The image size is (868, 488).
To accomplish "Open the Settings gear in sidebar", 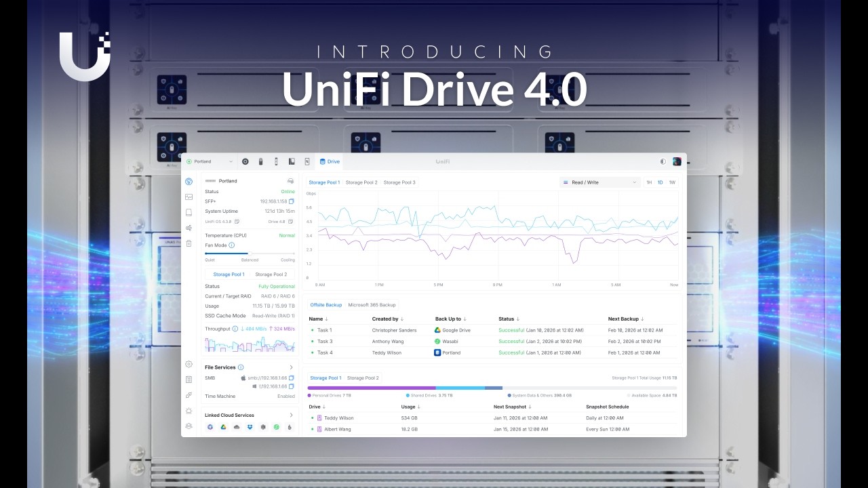I will tap(189, 364).
